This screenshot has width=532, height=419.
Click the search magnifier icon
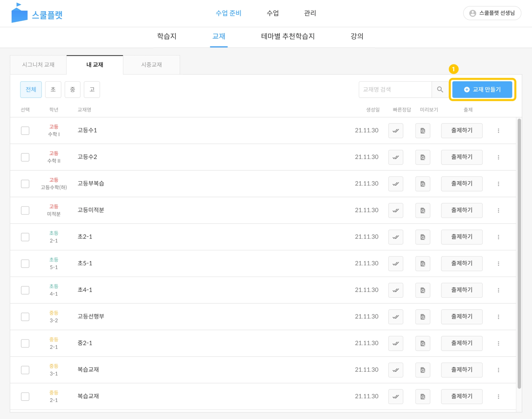point(440,90)
